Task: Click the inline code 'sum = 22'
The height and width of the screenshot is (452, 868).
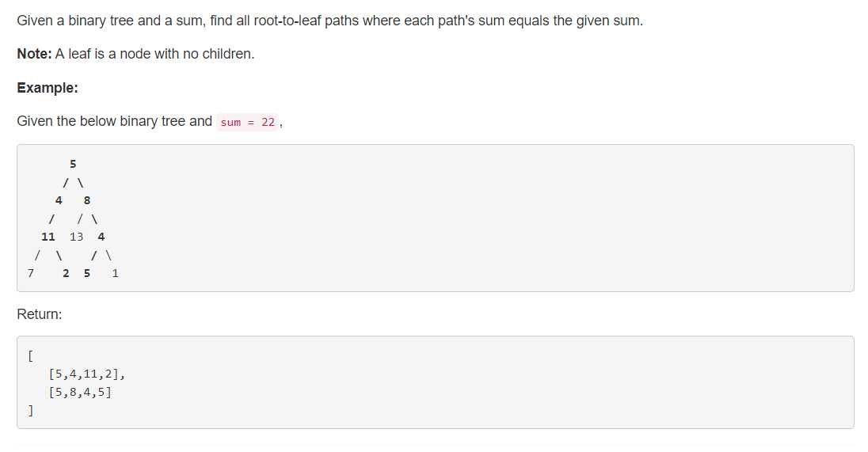Action: [247, 122]
